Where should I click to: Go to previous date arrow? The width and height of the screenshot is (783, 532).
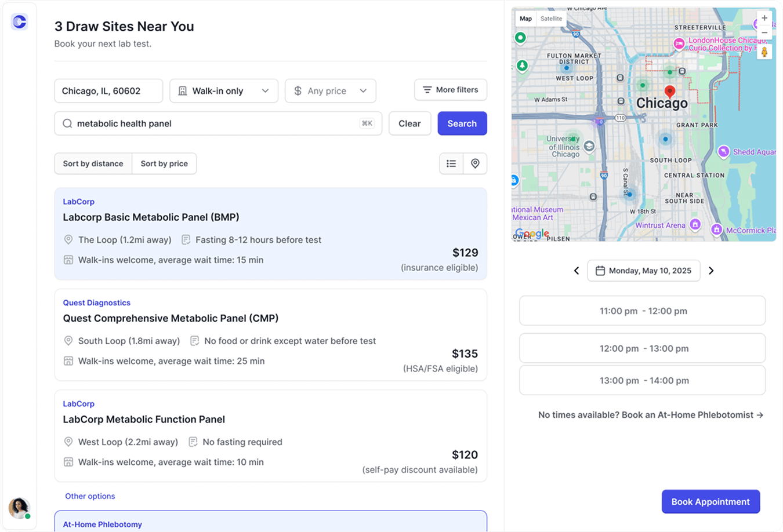577,271
